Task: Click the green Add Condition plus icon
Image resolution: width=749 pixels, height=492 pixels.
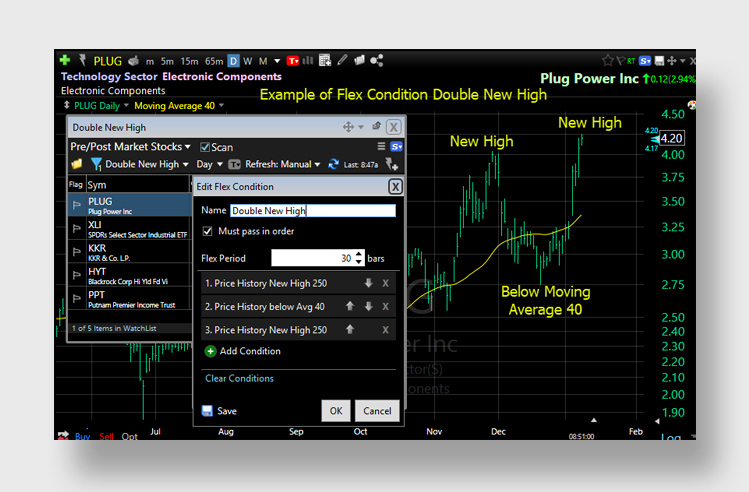Action: tap(210, 351)
